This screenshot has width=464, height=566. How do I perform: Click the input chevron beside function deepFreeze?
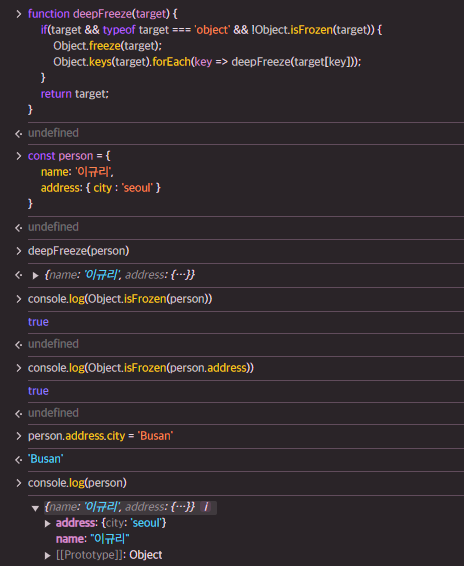pyautogui.click(x=18, y=14)
